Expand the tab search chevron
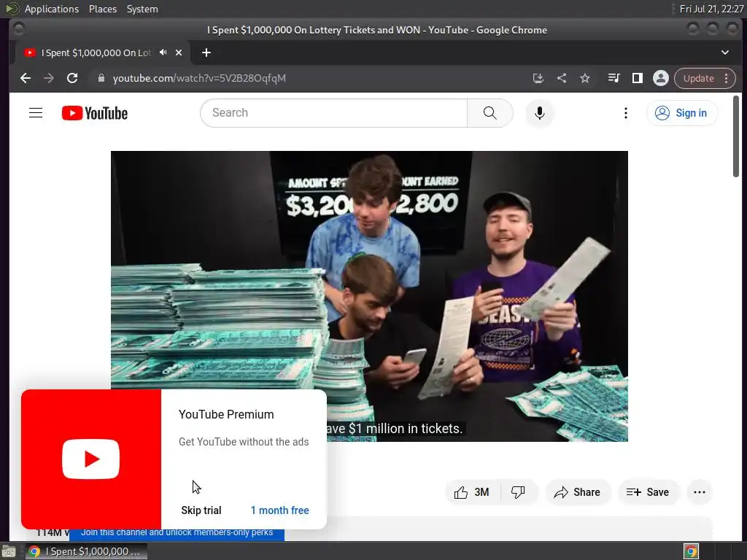This screenshot has width=747, height=560. [725, 52]
